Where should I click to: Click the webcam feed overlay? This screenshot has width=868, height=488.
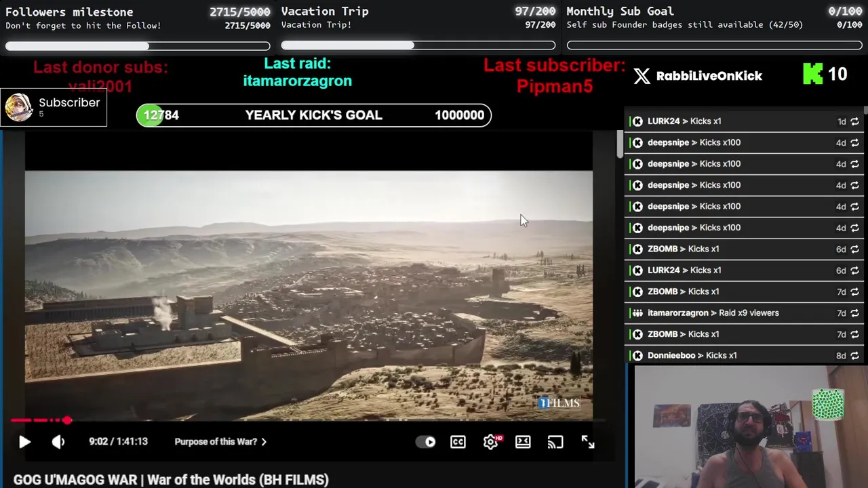751,427
